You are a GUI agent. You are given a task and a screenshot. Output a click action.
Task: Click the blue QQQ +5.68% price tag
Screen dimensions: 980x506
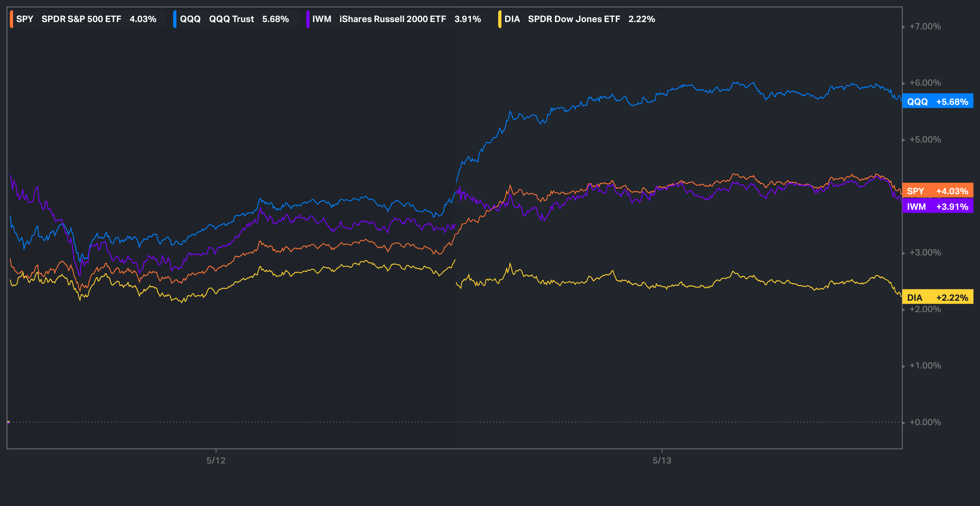[x=938, y=102]
